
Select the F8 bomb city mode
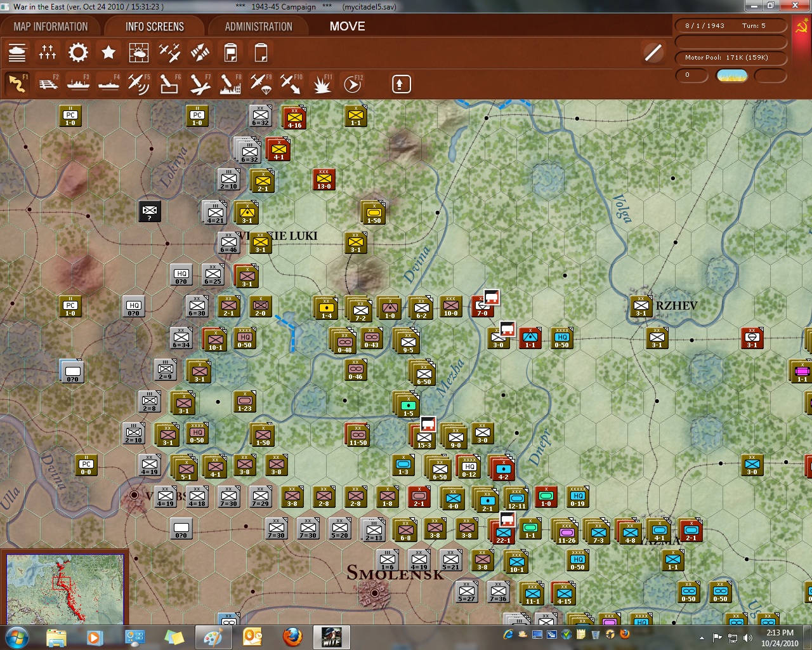(230, 84)
